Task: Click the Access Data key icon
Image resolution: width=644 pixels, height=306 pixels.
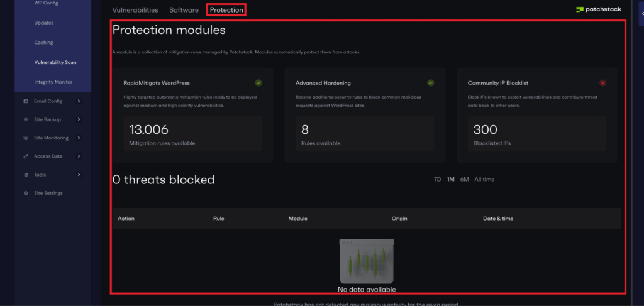Action: tap(26, 156)
